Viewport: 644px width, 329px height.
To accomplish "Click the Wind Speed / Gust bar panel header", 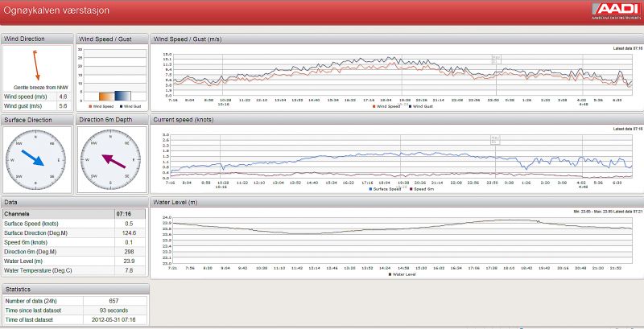I will pyautogui.click(x=112, y=39).
